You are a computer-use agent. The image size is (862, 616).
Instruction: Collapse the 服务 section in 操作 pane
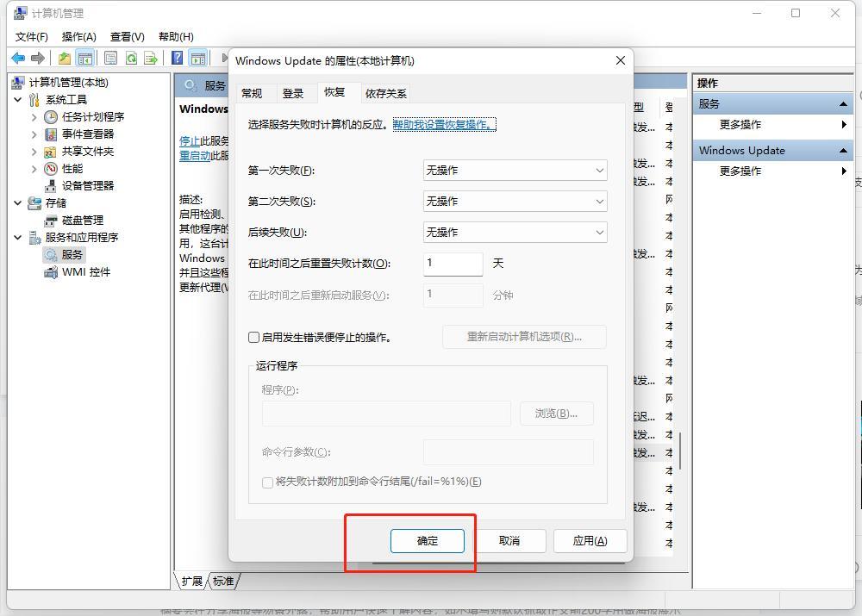[843, 104]
